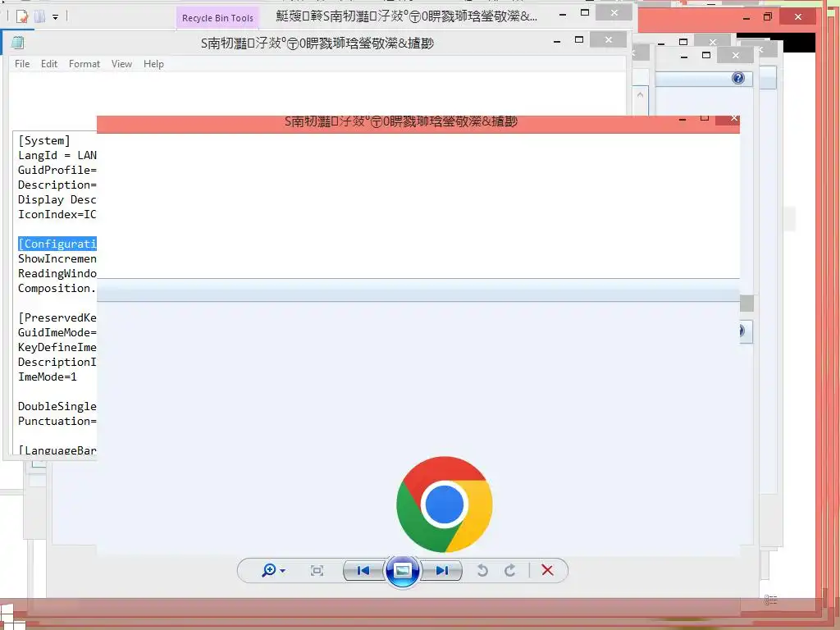Click the Composition. line
Image resolution: width=840 pixels, height=630 pixels.
57,288
